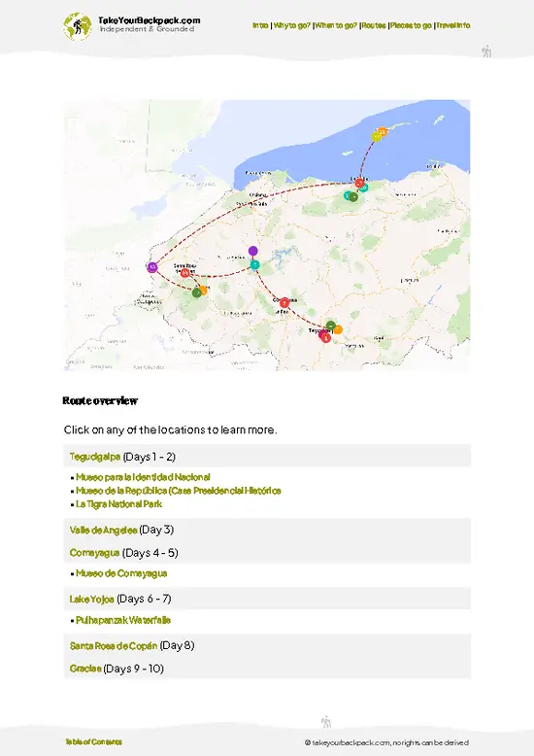The image size is (534, 756).
Task: Click the teal marker touching the La Ceiba red marker
Action: tap(364, 188)
